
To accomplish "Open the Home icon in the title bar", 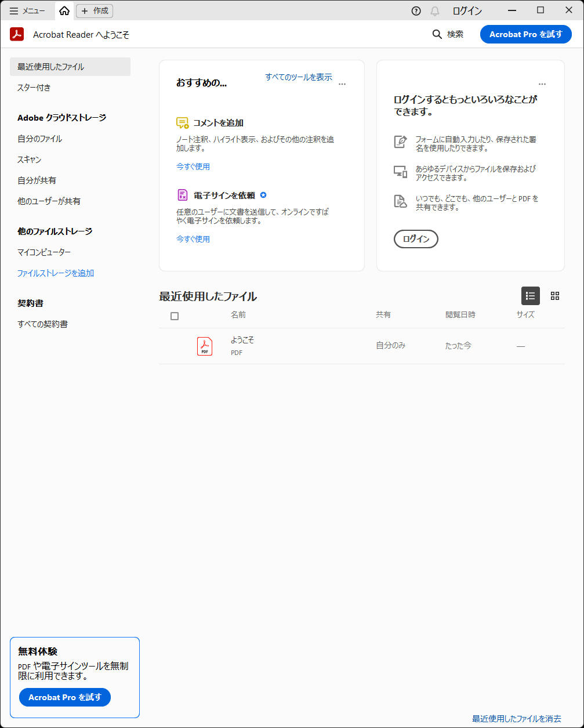I will point(64,10).
